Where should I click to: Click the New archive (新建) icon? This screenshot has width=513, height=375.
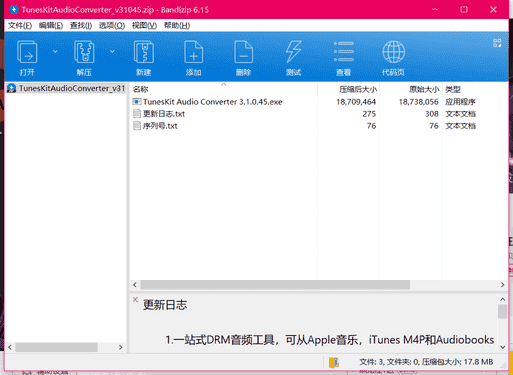(x=144, y=52)
